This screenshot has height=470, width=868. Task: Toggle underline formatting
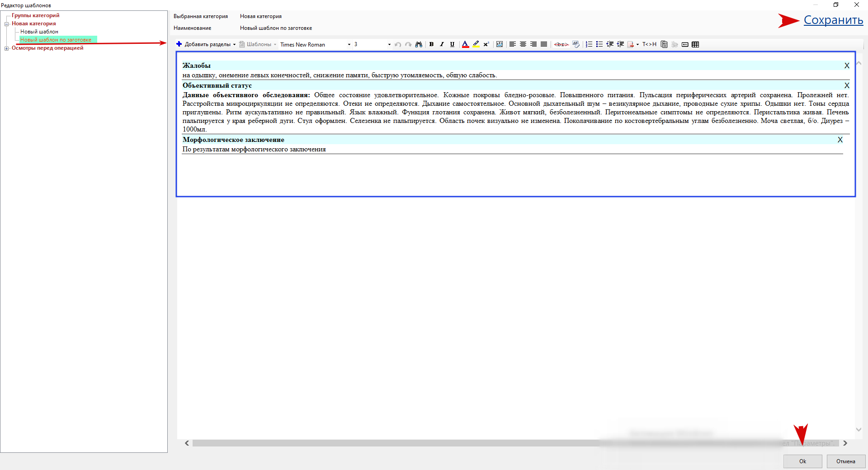click(452, 44)
